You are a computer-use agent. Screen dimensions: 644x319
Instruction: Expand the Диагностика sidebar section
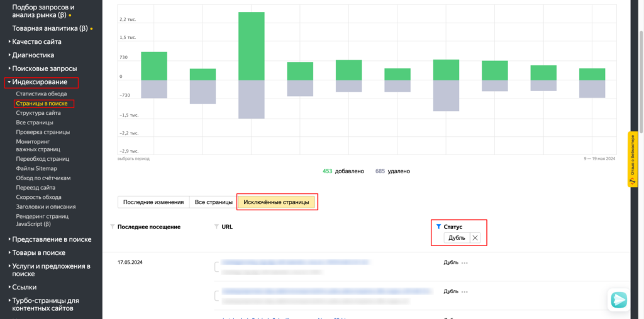coord(31,55)
